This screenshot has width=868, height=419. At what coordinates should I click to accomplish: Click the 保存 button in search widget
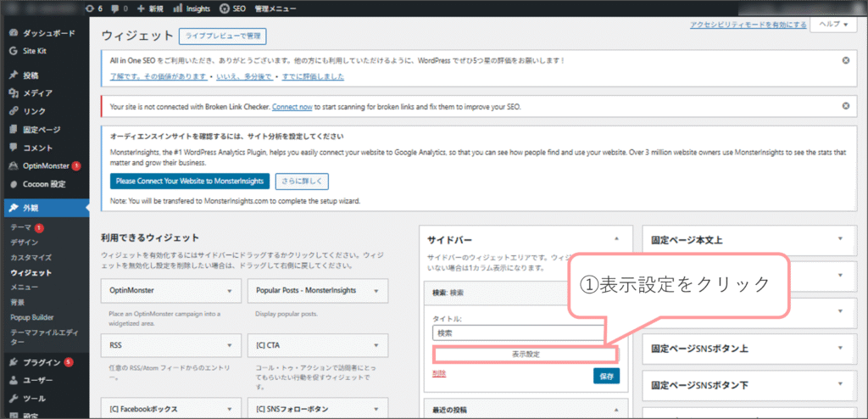607,375
